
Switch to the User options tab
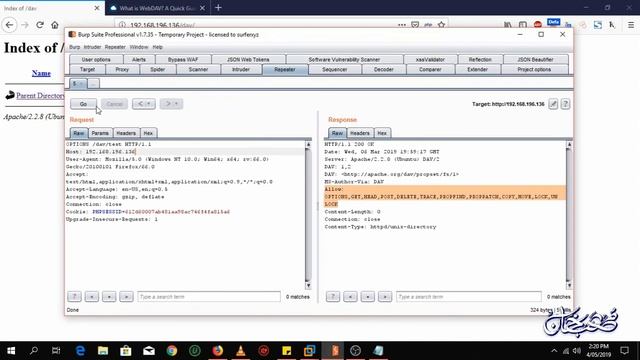[96, 60]
